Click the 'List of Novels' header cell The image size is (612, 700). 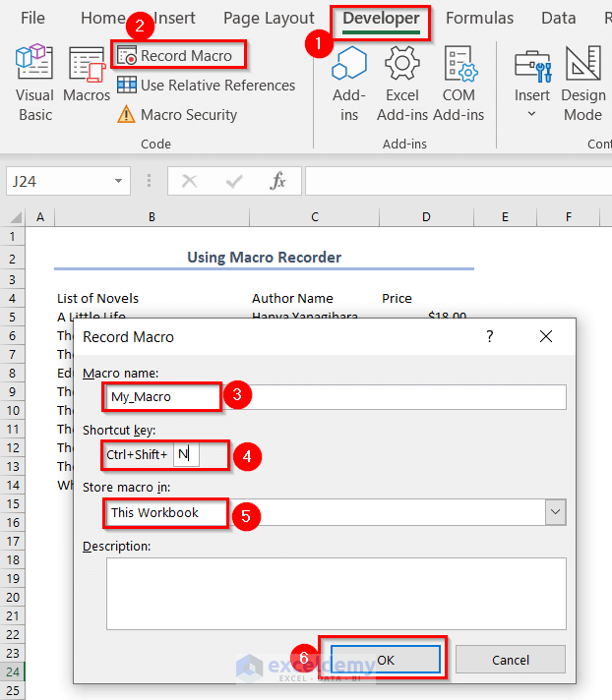pyautogui.click(x=97, y=298)
